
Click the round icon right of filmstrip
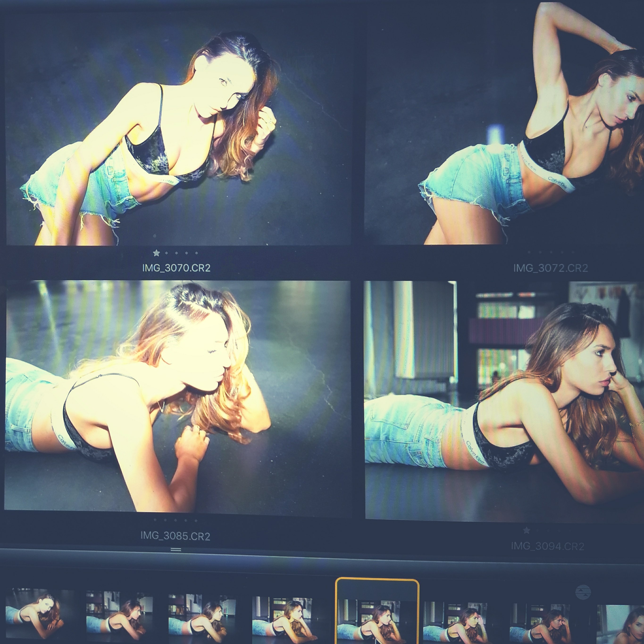tap(583, 592)
